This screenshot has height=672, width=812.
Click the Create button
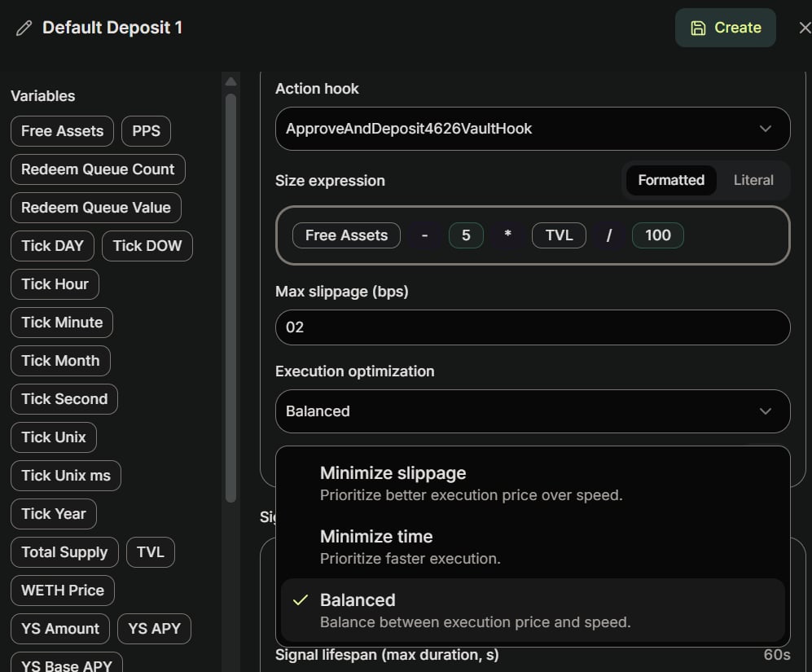(725, 28)
